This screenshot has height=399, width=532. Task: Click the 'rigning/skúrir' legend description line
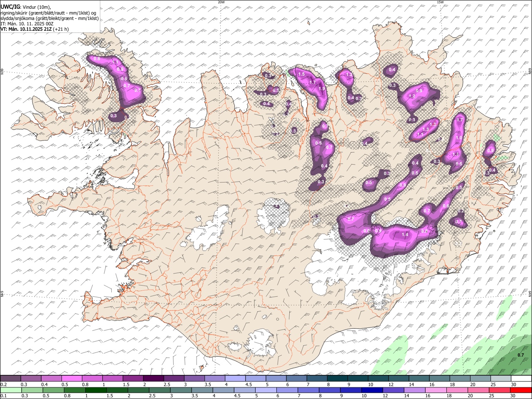(48, 13)
